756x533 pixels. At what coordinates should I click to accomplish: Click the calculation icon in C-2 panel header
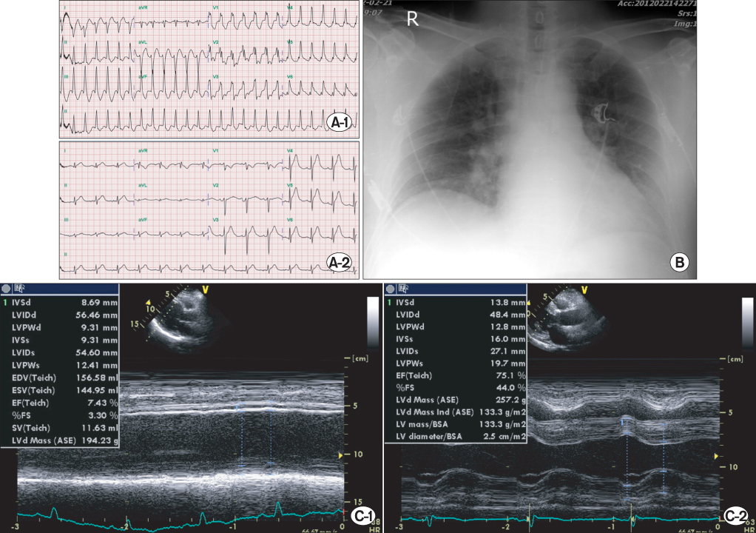coord(403,289)
